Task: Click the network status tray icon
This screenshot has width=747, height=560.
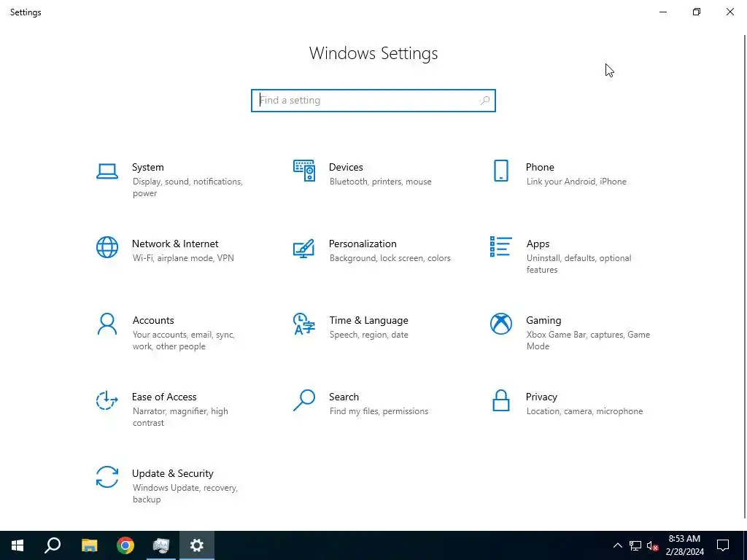Action: coord(635,545)
